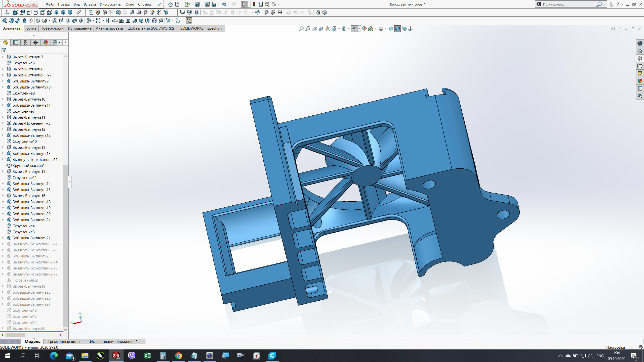Viewport: 644px width, 362px height.
Task: Toggle Shaded With Edges display mode
Action: click(397, 29)
